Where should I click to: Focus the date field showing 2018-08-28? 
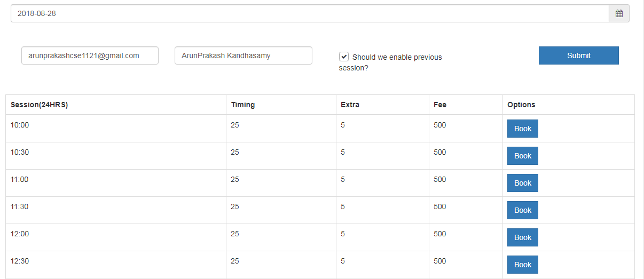click(x=310, y=13)
